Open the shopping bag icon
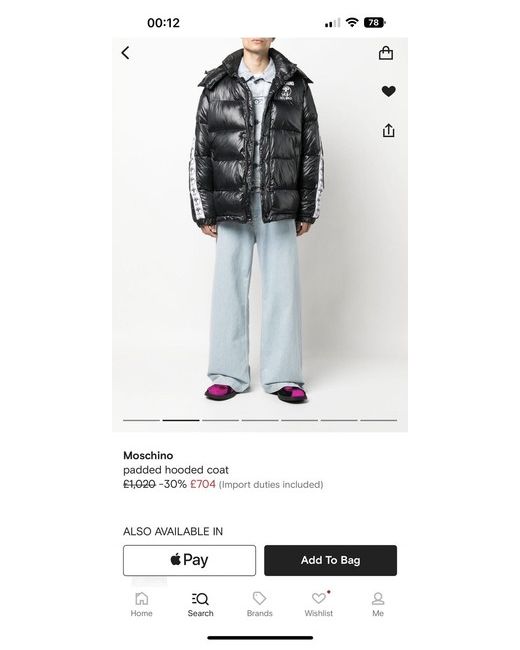520x650 pixels. 386,53
